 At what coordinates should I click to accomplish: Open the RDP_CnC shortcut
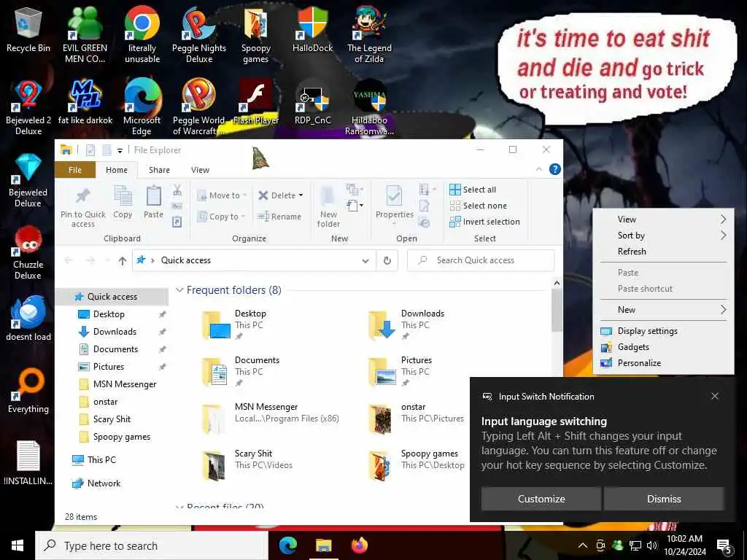click(312, 102)
